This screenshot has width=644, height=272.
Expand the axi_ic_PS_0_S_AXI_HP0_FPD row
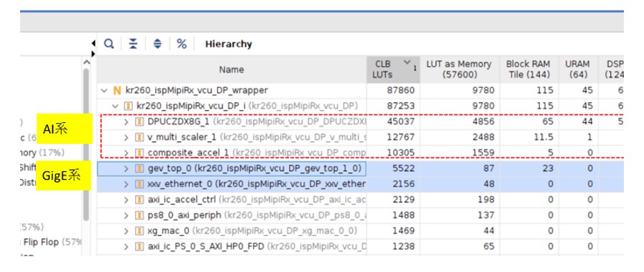coord(126,247)
